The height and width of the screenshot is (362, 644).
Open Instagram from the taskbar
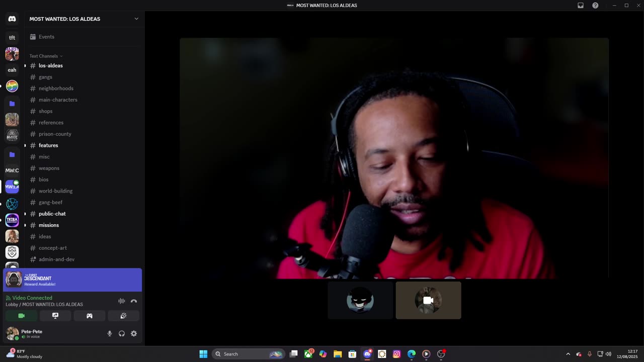[397, 354]
